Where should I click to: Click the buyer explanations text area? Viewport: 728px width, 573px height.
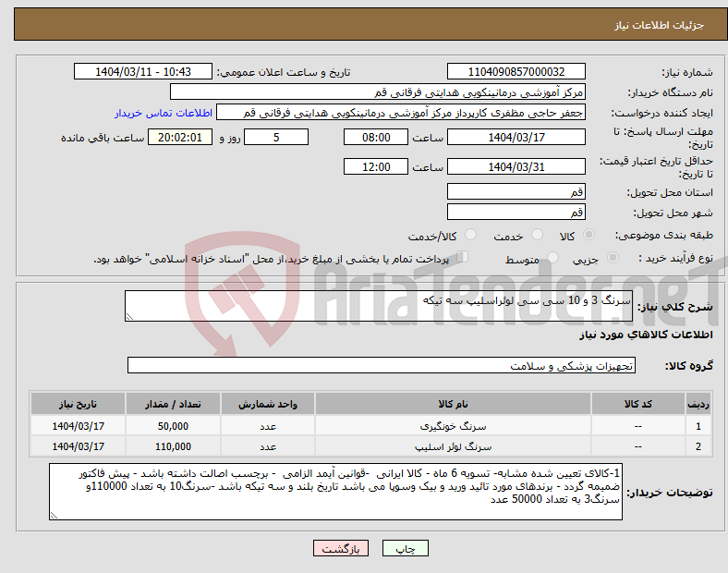pyautogui.click(x=335, y=492)
